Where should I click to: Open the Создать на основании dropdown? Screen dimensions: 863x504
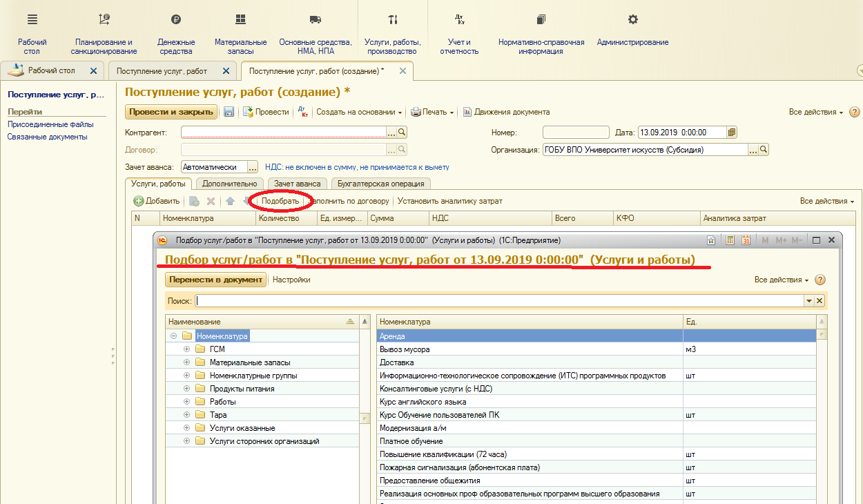click(x=359, y=112)
